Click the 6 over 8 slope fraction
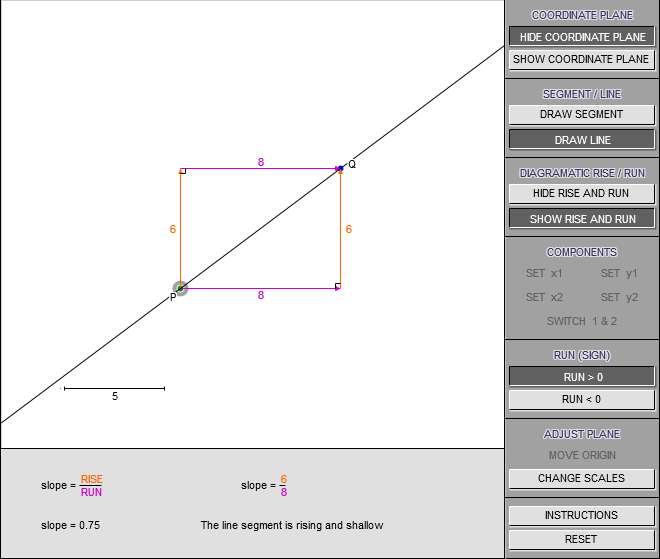 284,486
